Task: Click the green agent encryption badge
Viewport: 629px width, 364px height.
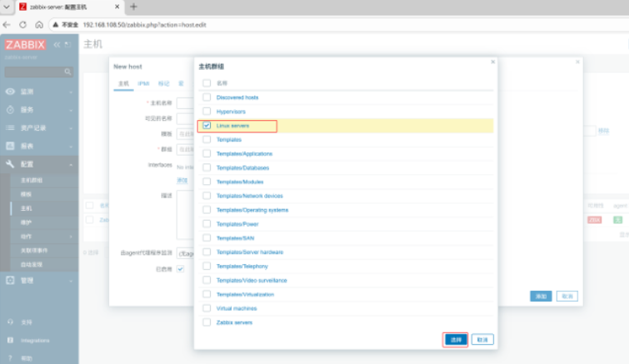Action: pos(618,220)
